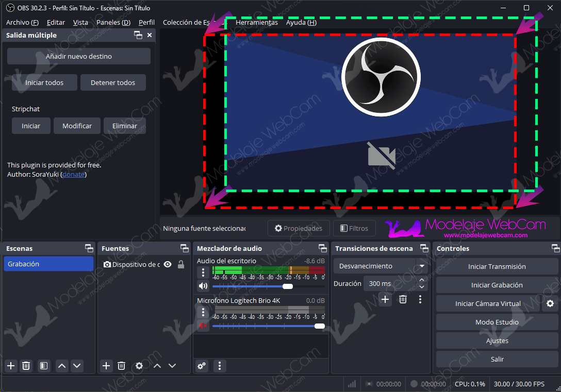Open the Herramientas menu
Viewport: 561px width, 392px height.
tap(257, 22)
